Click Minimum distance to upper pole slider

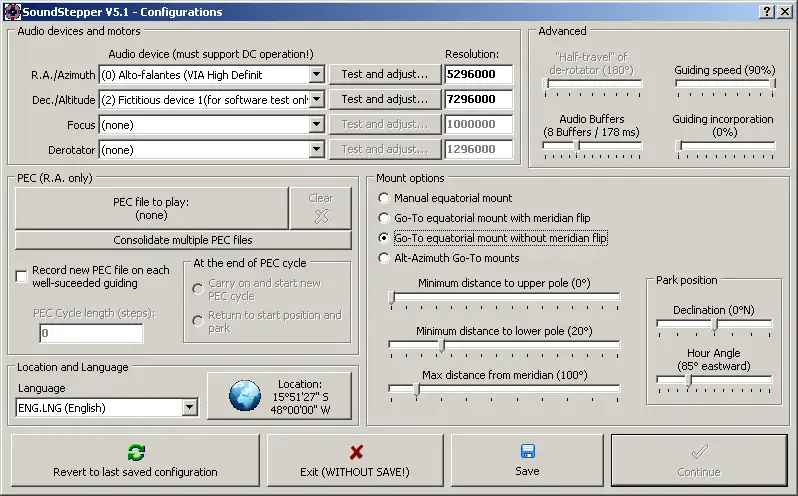pyautogui.click(x=504, y=299)
